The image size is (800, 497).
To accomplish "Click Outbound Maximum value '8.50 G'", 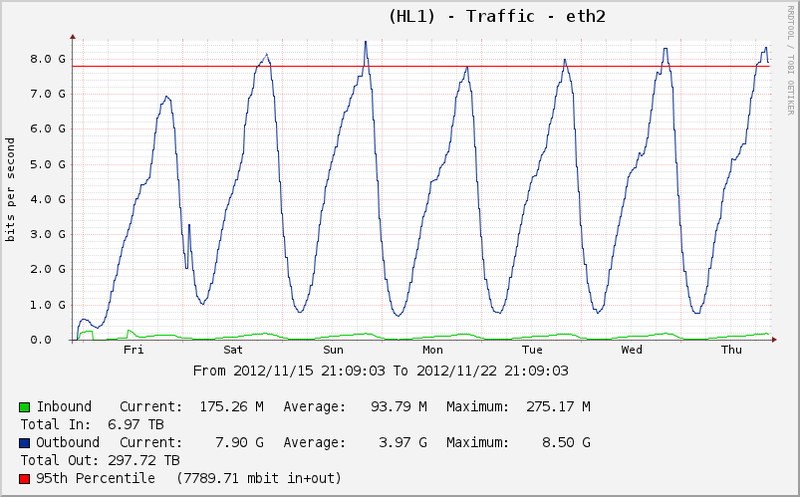I will click(x=566, y=442).
